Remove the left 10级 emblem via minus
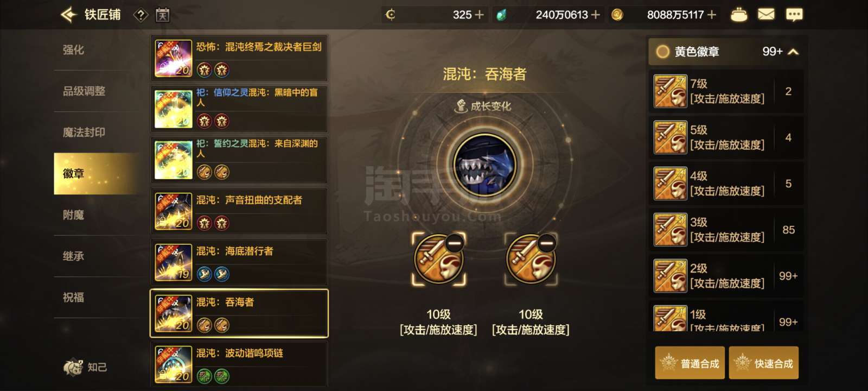The width and height of the screenshot is (868, 391). [455, 243]
